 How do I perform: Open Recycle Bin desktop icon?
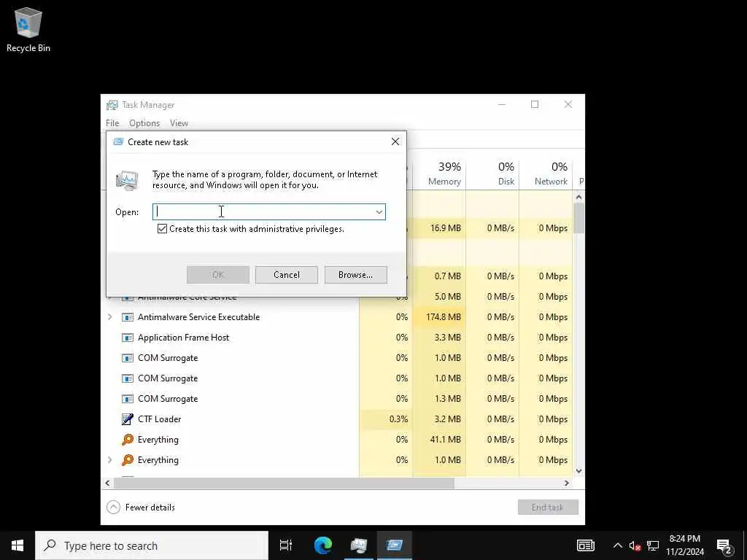tap(28, 29)
